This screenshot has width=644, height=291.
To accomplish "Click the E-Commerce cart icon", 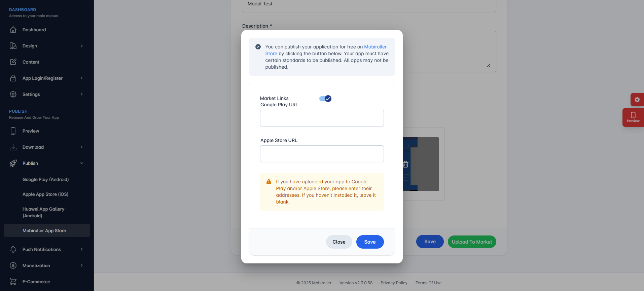I will [13, 282].
